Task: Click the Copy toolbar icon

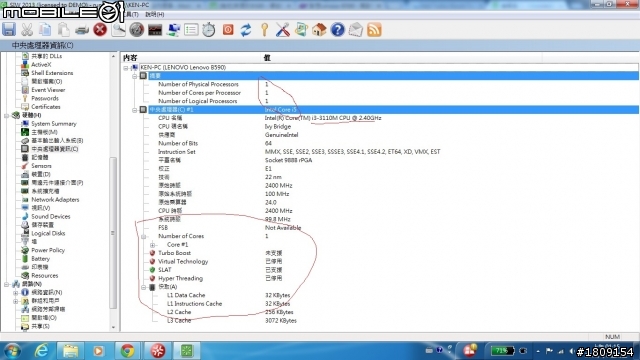Action: (45, 30)
